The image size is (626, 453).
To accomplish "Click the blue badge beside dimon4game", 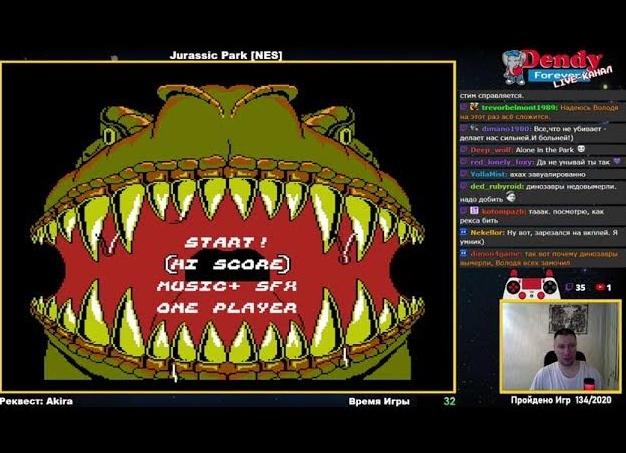I will 464,253.
